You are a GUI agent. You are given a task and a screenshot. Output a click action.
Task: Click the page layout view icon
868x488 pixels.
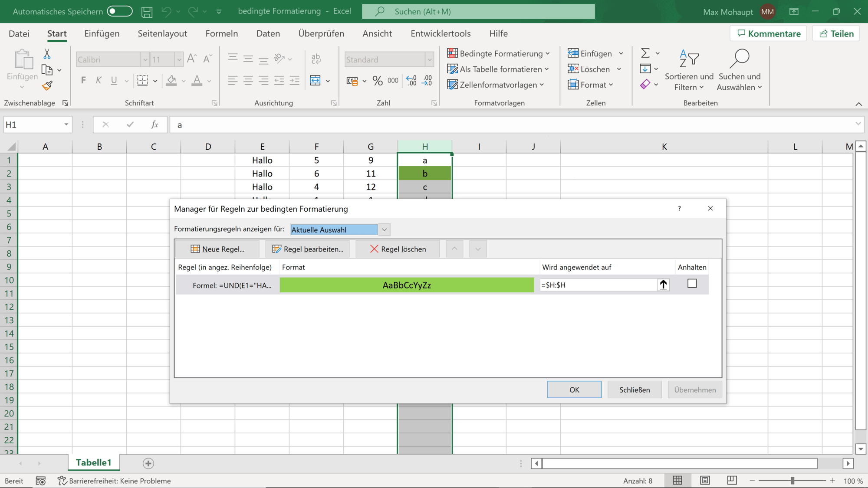(705, 480)
